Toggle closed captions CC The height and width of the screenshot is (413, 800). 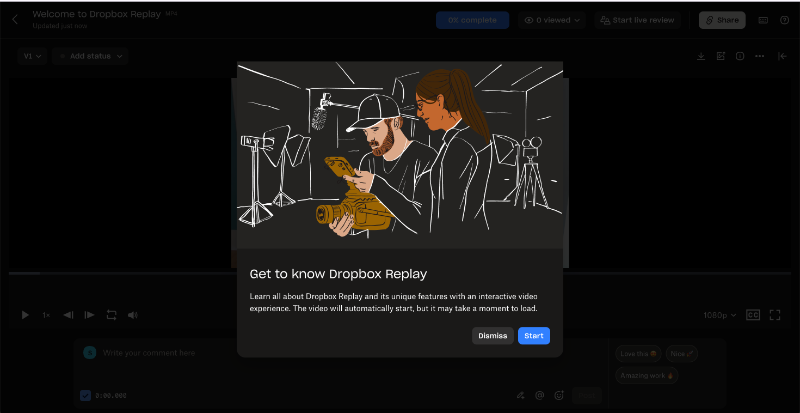[753, 315]
